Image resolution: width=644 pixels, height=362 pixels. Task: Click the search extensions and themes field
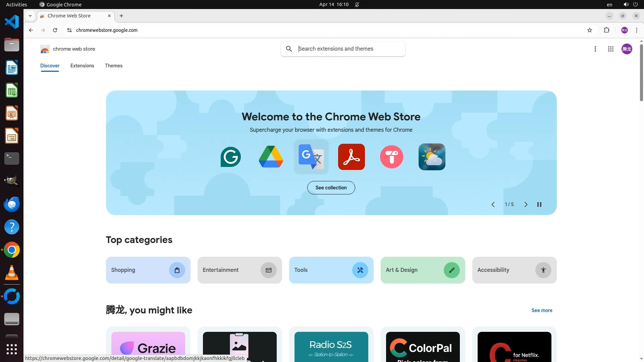[x=349, y=49]
